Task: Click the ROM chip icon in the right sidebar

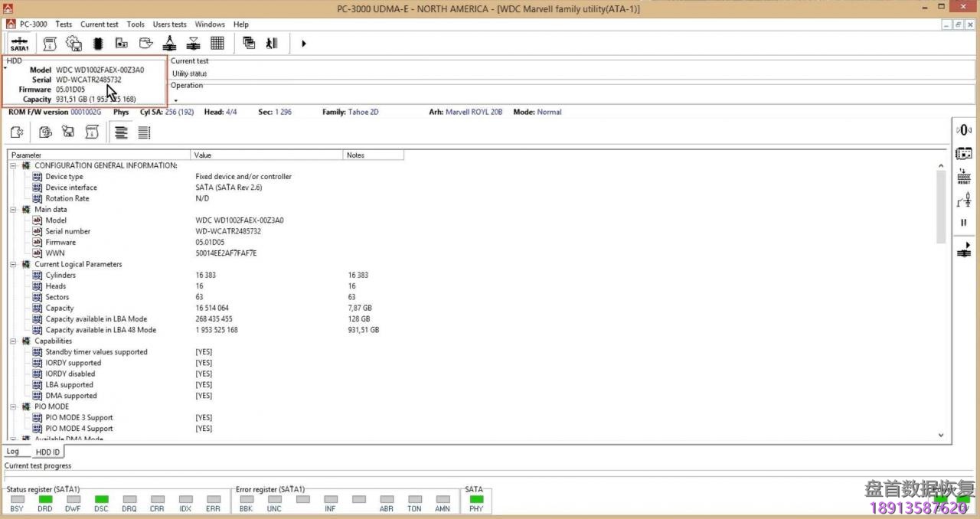Action: pyautogui.click(x=963, y=153)
